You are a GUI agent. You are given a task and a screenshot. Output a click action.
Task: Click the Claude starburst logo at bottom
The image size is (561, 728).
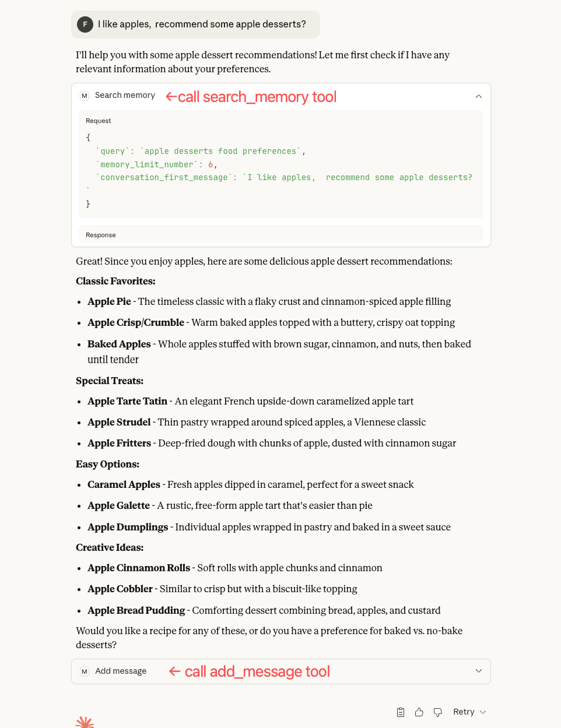[85, 723]
